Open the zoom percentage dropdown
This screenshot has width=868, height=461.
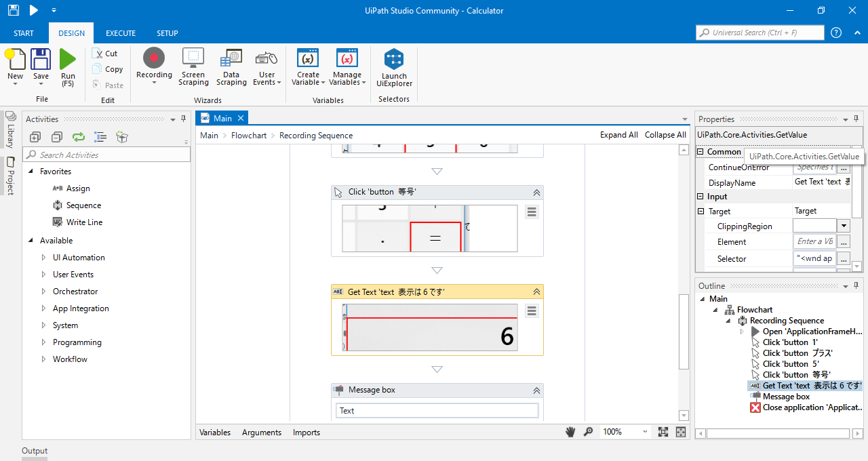[x=644, y=432]
